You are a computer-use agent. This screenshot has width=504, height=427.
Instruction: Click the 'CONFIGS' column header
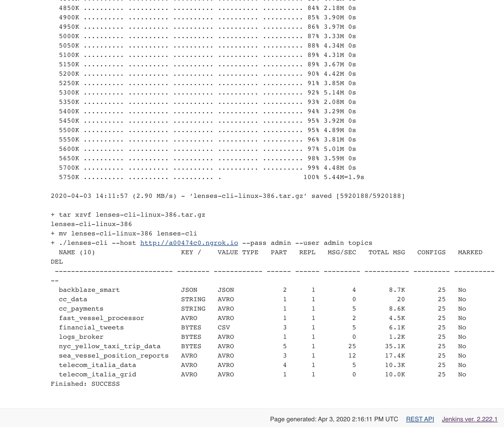point(431,252)
